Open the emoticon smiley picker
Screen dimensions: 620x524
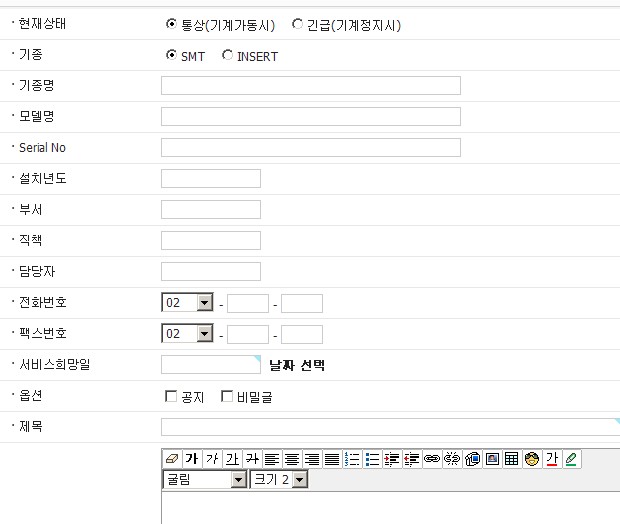[531, 459]
